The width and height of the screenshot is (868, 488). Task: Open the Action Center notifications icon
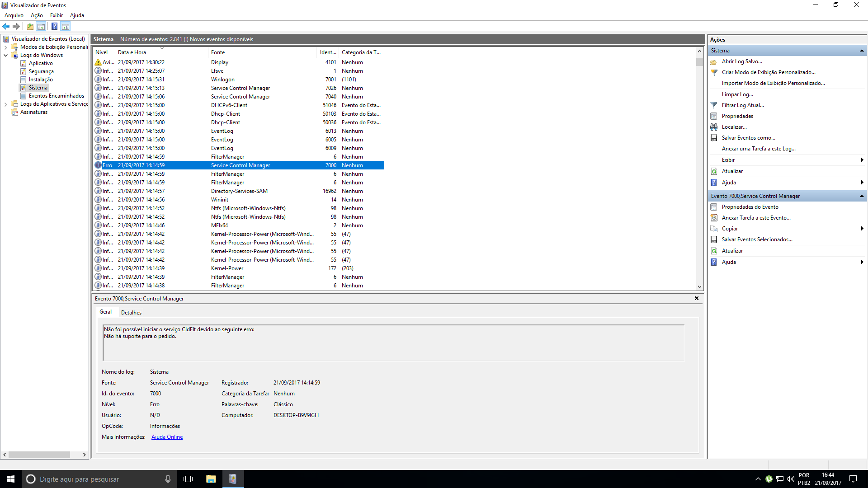853,479
